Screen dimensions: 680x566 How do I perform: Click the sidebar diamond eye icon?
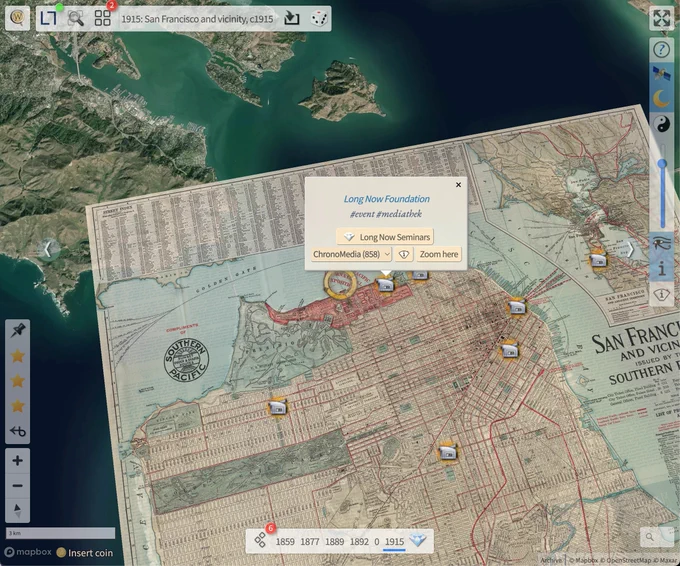pyautogui.click(x=661, y=295)
